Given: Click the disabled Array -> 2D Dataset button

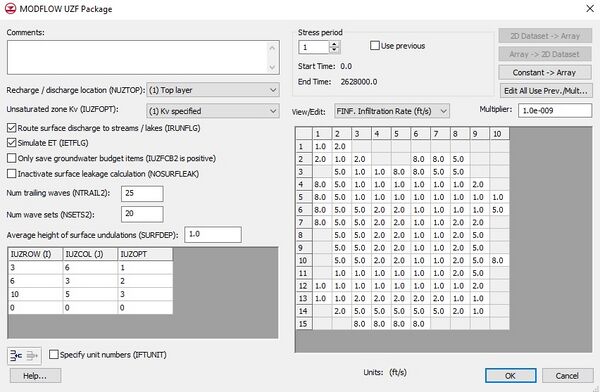Looking at the screenshot, I should (x=545, y=54).
